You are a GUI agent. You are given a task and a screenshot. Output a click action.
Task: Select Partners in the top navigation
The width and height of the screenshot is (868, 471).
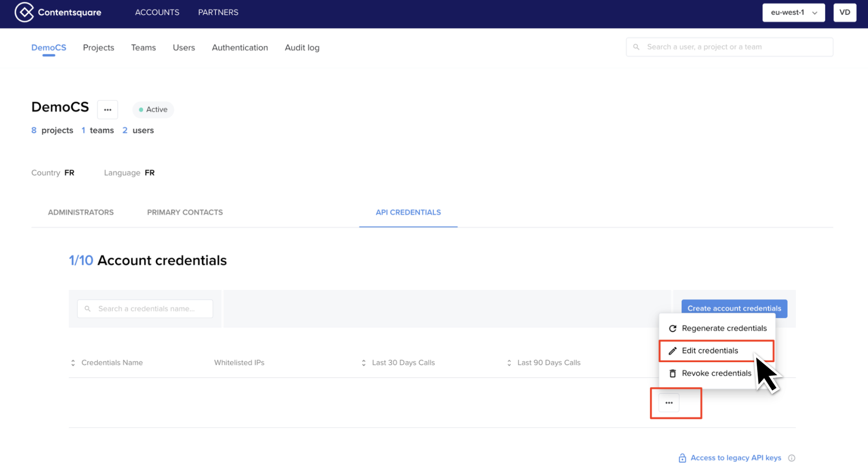click(218, 12)
